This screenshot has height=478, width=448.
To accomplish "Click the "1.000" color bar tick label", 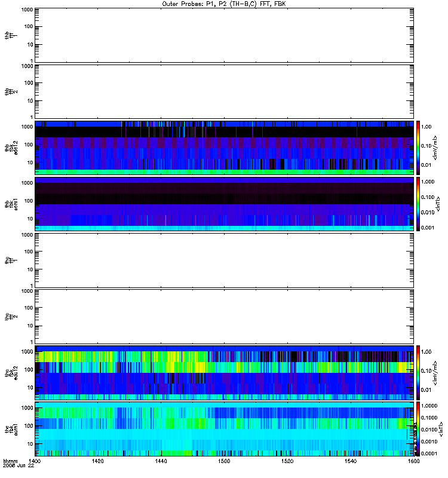I will [428, 182].
